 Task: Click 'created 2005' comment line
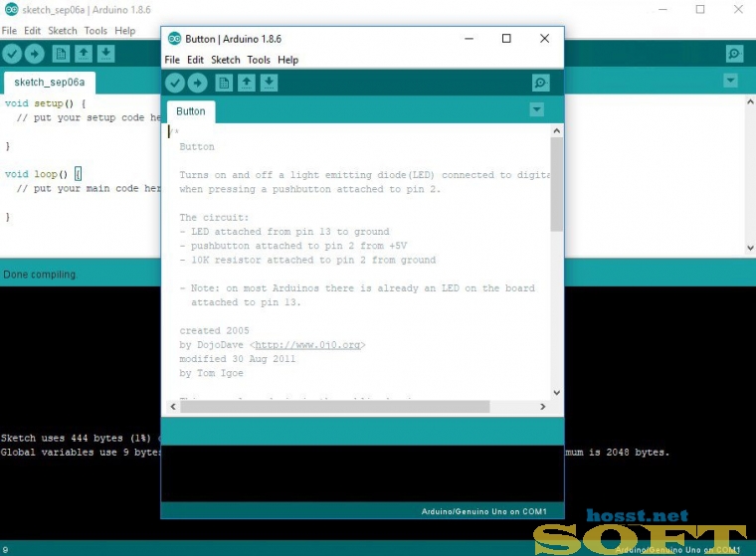(x=214, y=331)
